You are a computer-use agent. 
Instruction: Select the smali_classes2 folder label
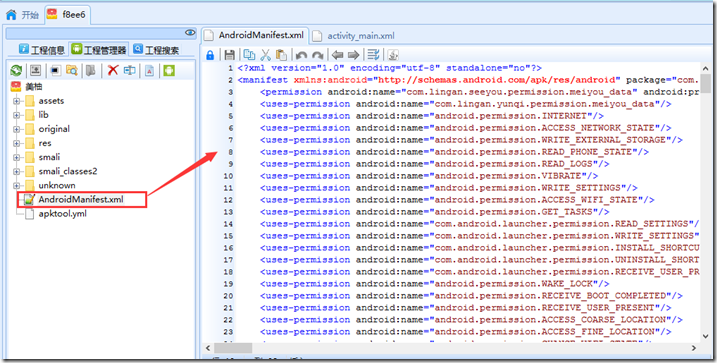click(68, 171)
